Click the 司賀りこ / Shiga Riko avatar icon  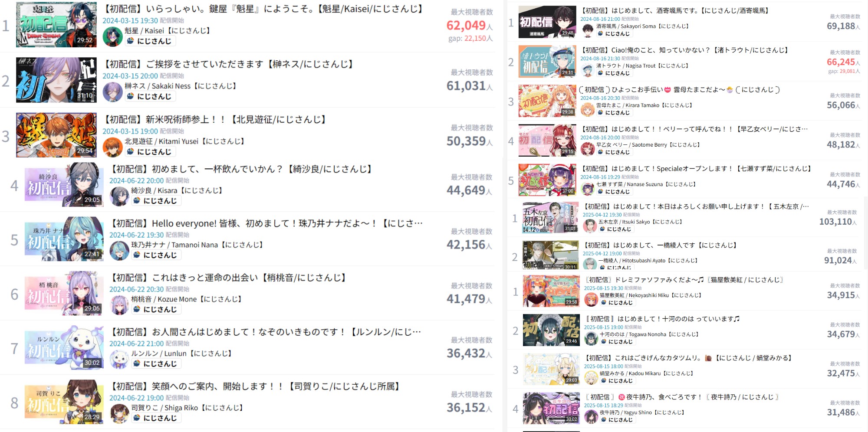pos(119,413)
